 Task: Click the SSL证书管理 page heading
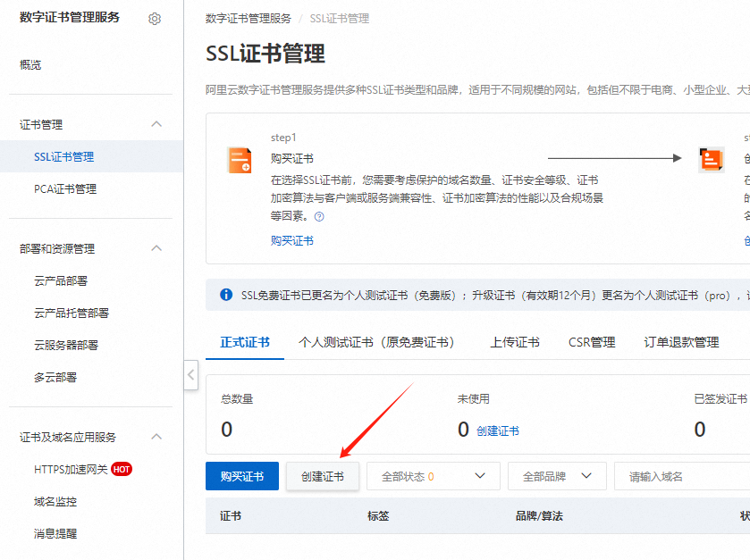pos(265,53)
